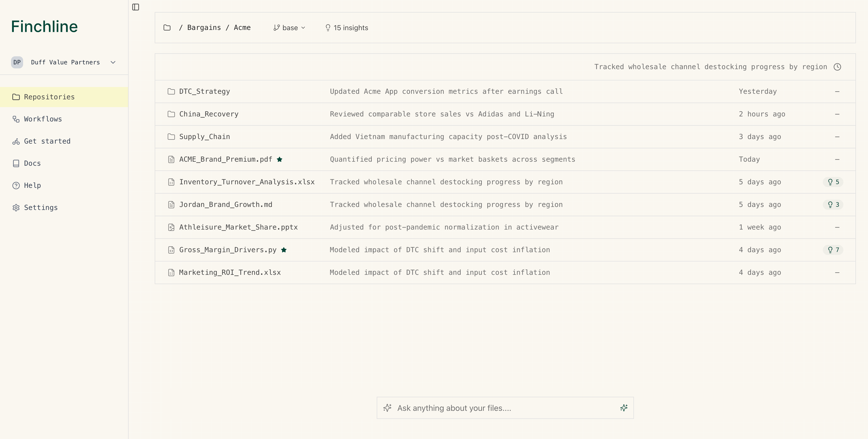Click the DP avatar badge
The width and height of the screenshot is (868, 439).
[x=17, y=62]
